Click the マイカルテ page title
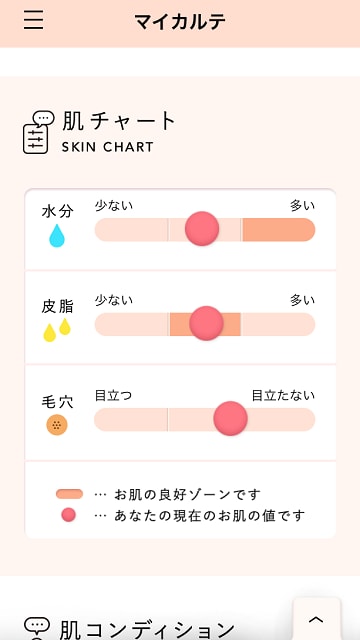This screenshot has width=360, height=640. point(180,21)
